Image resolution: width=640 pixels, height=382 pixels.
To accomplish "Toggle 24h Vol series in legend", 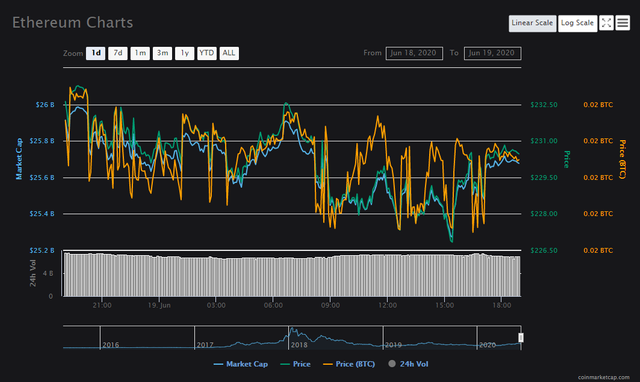I will [x=408, y=364].
